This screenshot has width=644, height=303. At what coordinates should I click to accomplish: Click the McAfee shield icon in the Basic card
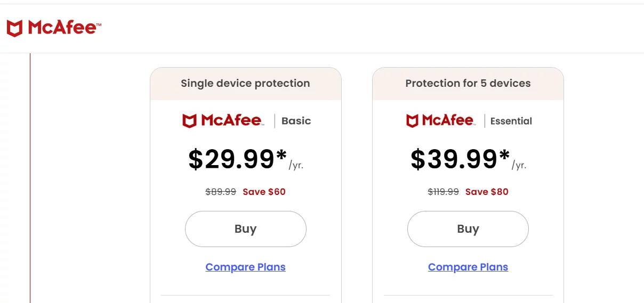(x=189, y=121)
